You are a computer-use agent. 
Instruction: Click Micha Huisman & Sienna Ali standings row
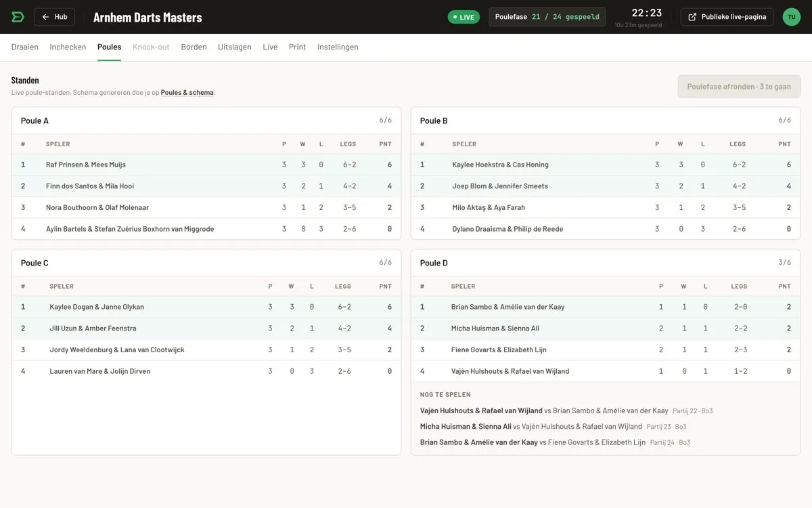(606, 329)
